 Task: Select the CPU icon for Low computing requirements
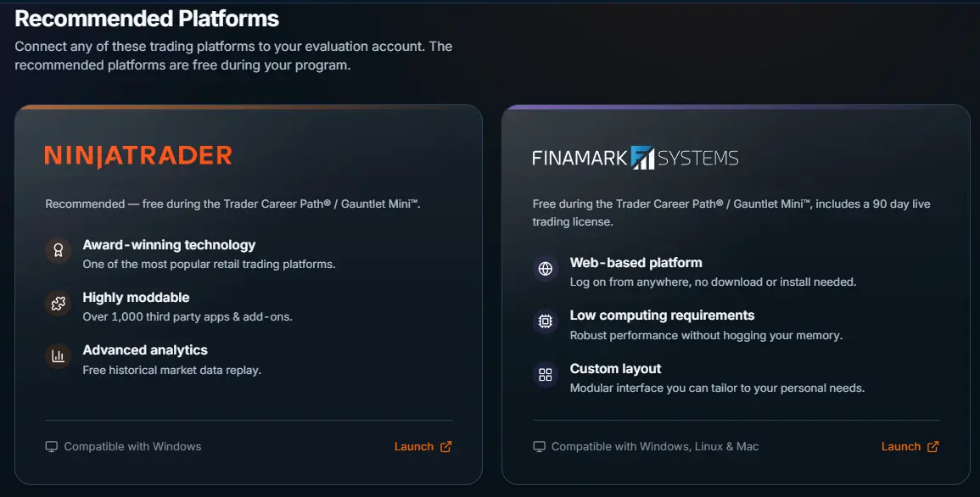point(545,321)
